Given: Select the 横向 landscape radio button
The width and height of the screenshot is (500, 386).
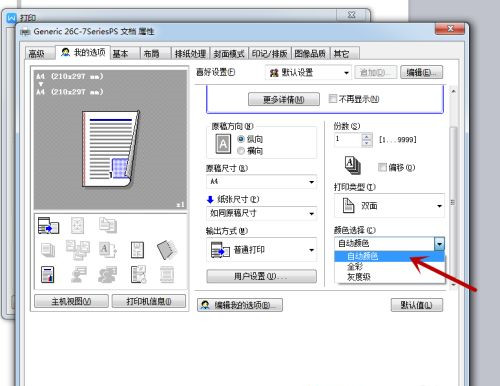Looking at the screenshot, I should click(x=241, y=151).
